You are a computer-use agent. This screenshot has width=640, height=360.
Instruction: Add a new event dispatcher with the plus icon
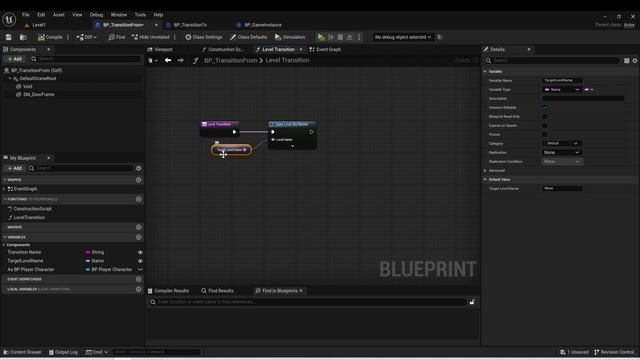(x=139, y=279)
